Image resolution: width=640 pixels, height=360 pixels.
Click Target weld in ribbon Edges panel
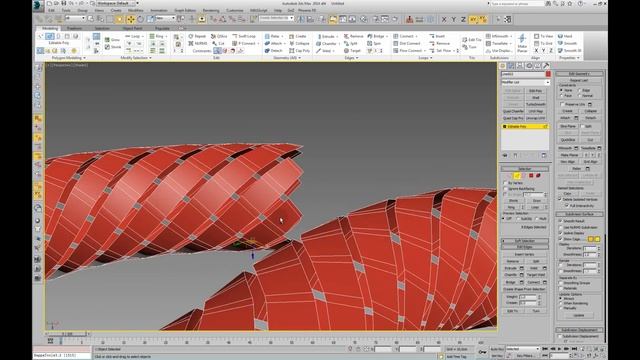pos(352,51)
